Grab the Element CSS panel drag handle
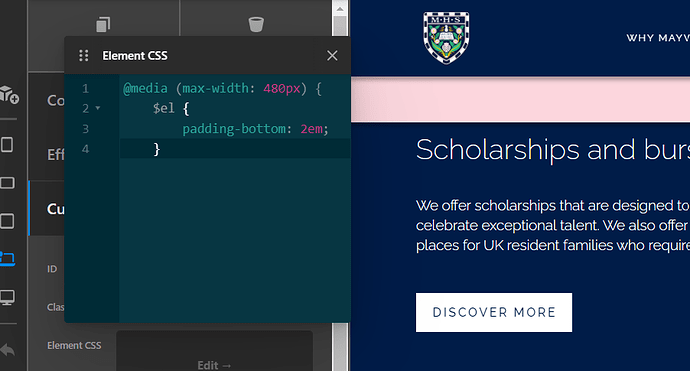The image size is (690, 371). (84, 55)
